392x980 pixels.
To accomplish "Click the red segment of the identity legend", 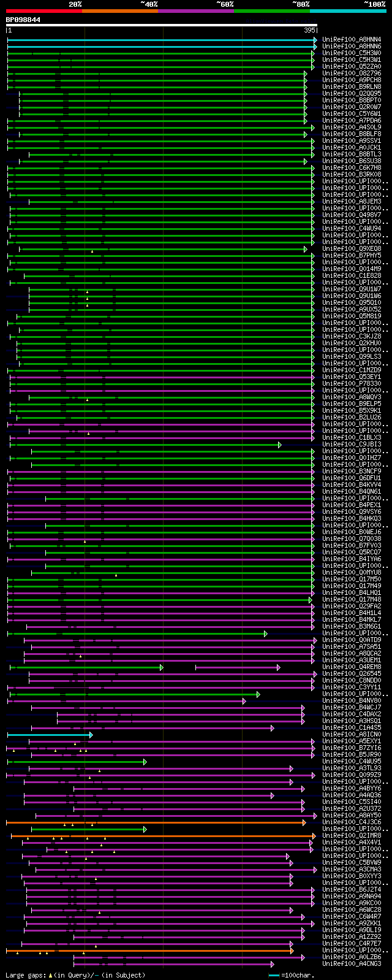I will coord(44,11).
